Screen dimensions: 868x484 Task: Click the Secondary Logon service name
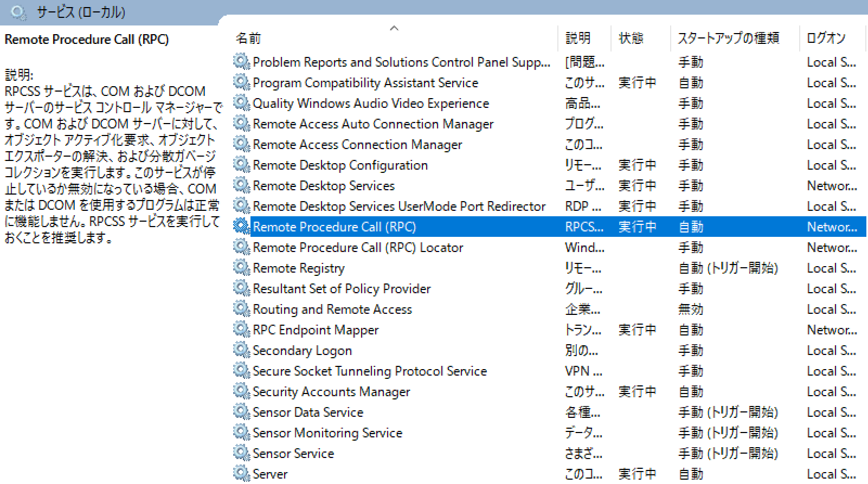[303, 351]
